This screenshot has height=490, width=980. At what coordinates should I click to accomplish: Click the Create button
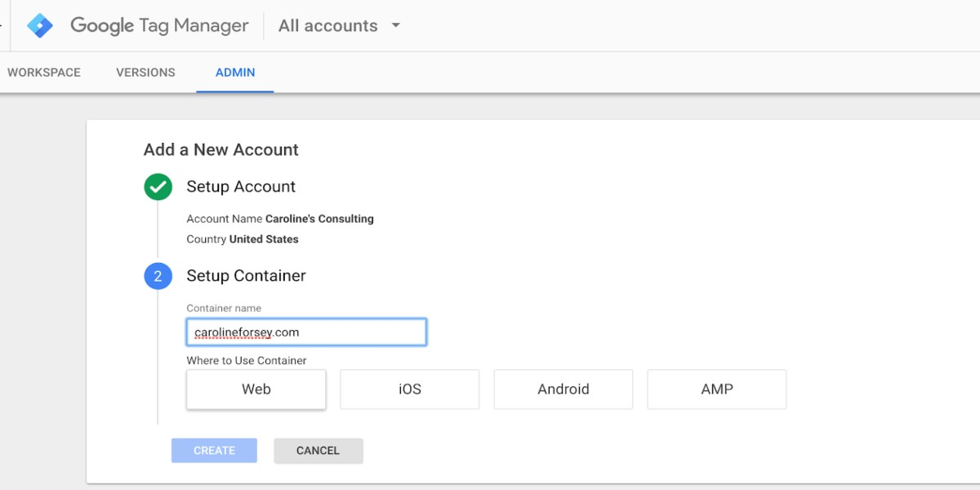(214, 451)
